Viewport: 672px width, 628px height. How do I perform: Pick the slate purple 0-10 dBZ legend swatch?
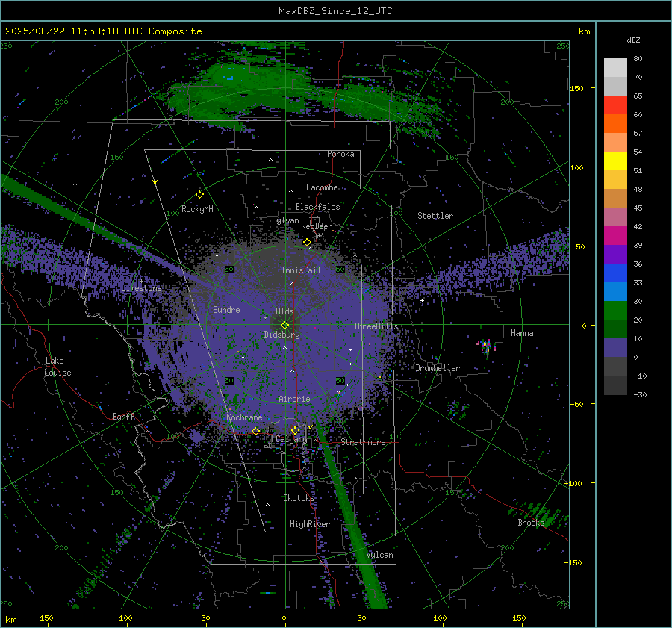coord(615,348)
